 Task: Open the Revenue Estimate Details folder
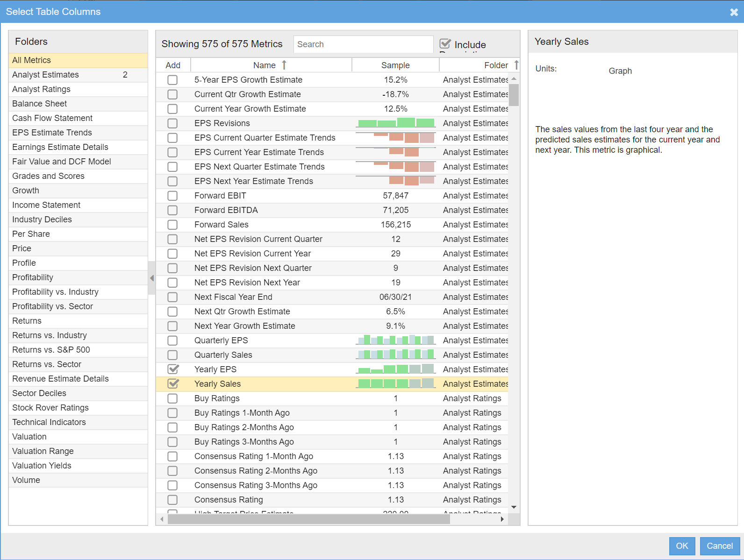pos(78,379)
